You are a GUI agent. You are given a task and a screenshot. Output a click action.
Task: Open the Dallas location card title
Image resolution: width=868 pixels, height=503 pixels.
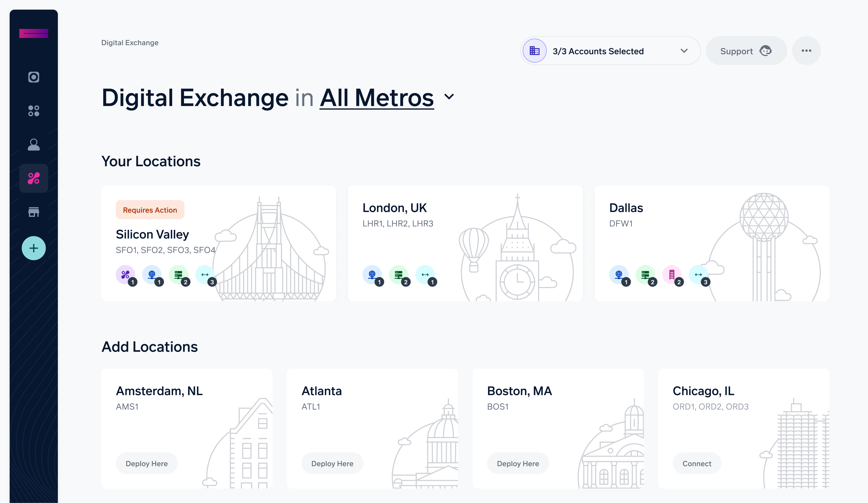click(626, 208)
